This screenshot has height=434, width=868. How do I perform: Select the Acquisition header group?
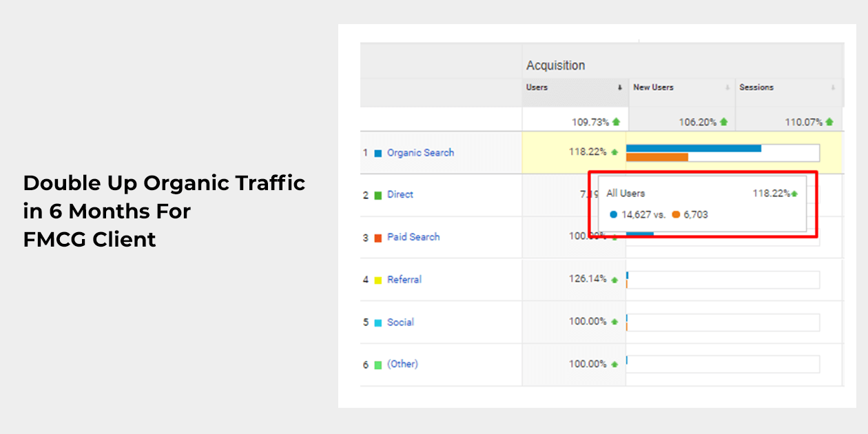pyautogui.click(x=555, y=65)
